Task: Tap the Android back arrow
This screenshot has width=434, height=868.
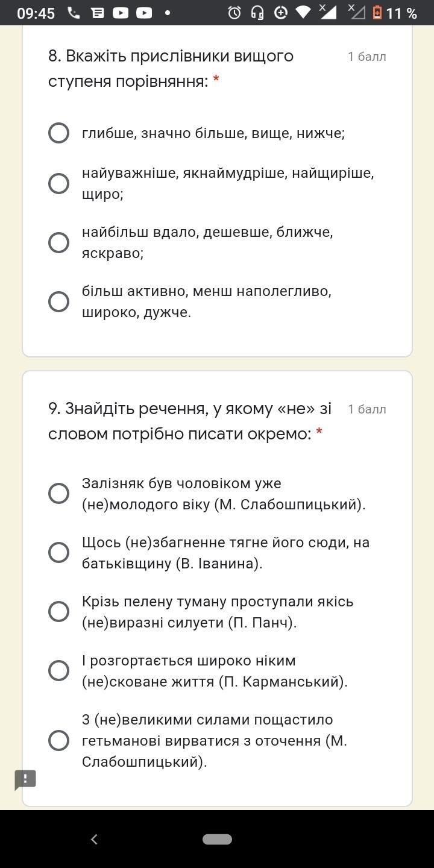Action: [94, 839]
